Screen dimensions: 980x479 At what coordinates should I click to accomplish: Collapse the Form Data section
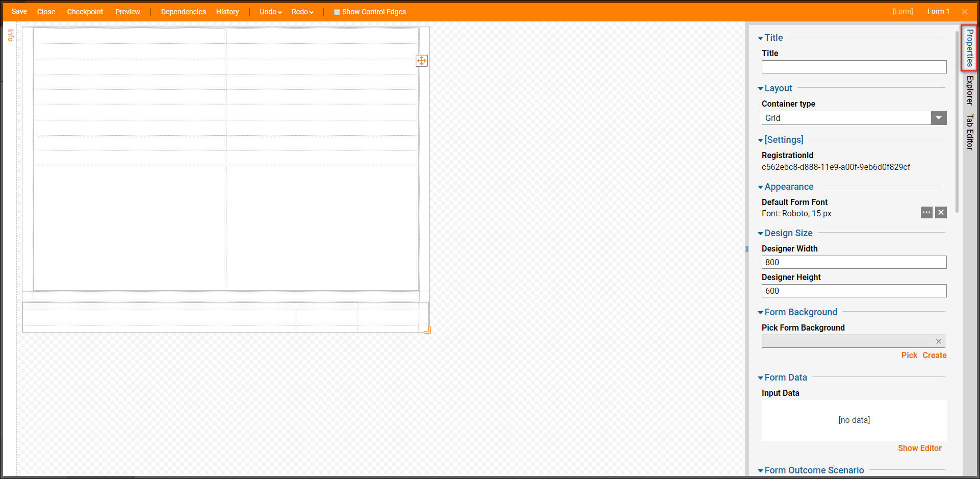coord(760,378)
